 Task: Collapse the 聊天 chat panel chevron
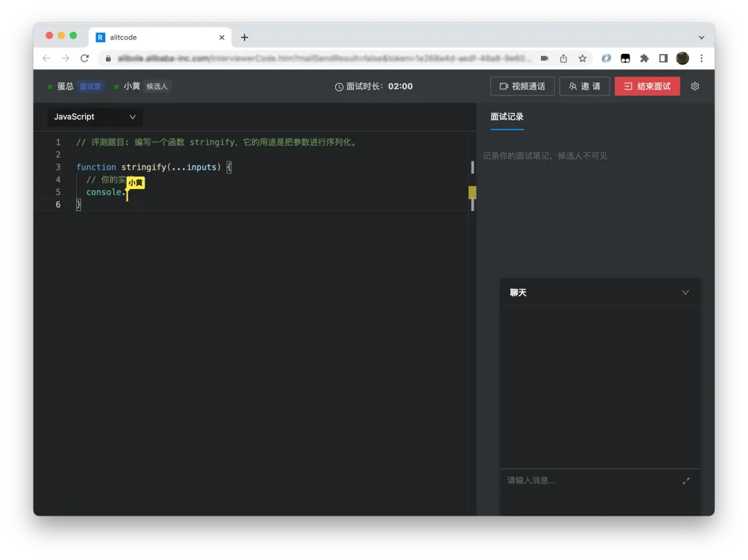coord(686,292)
